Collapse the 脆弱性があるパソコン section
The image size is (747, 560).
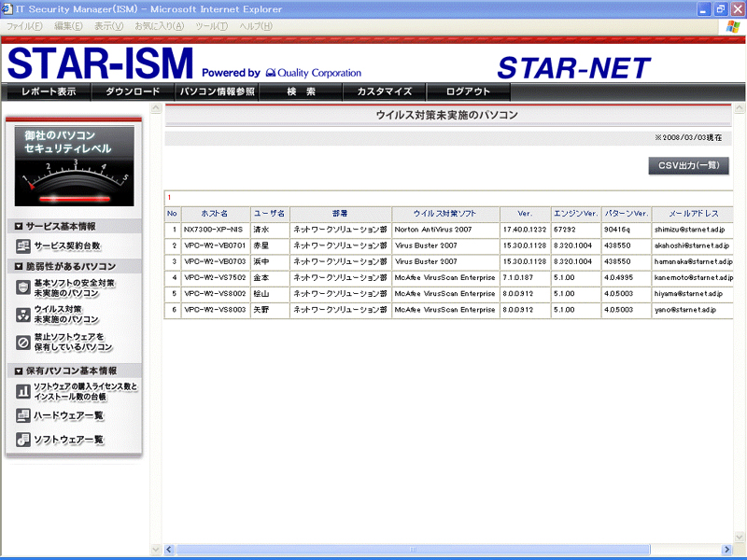[x=19, y=266]
